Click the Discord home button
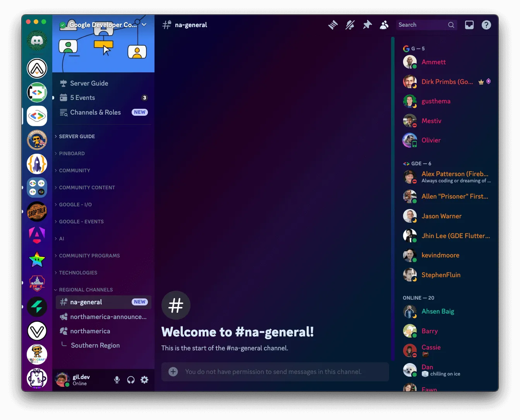The height and width of the screenshot is (420, 520). click(x=37, y=40)
